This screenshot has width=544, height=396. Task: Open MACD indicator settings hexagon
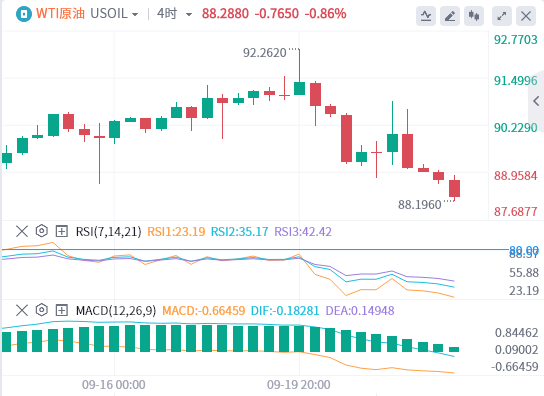[42, 310]
